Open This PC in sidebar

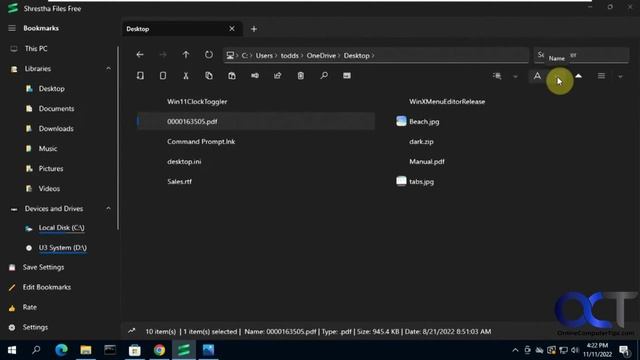36,49
